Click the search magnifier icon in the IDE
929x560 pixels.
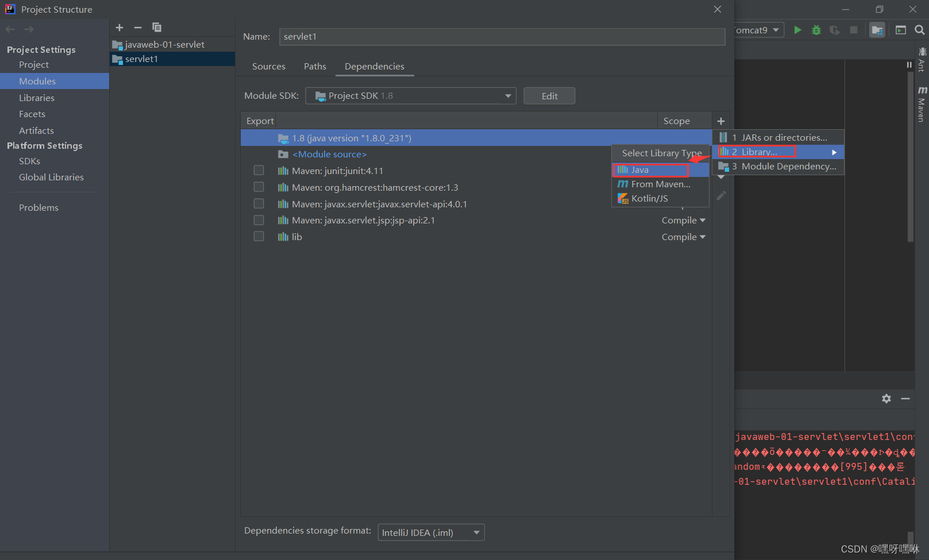(920, 30)
